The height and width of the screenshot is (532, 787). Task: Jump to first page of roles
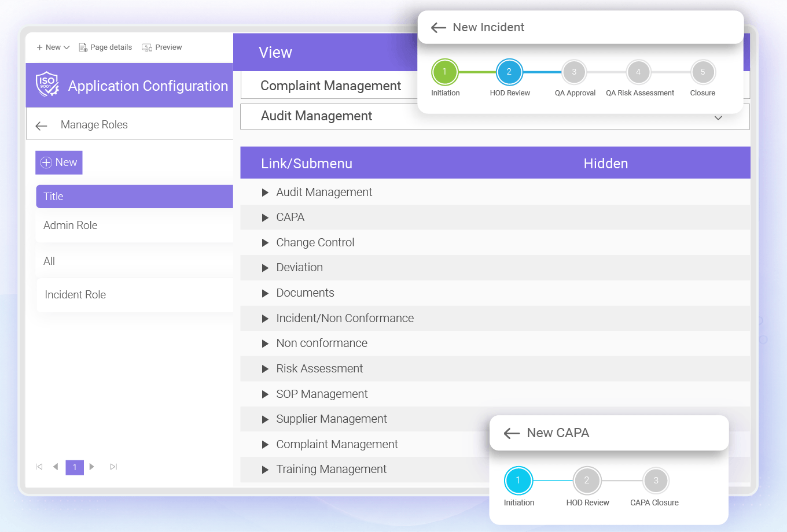[x=39, y=467]
